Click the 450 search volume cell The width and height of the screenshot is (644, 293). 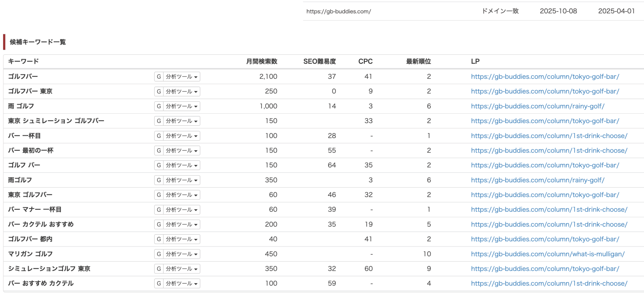[271, 254]
